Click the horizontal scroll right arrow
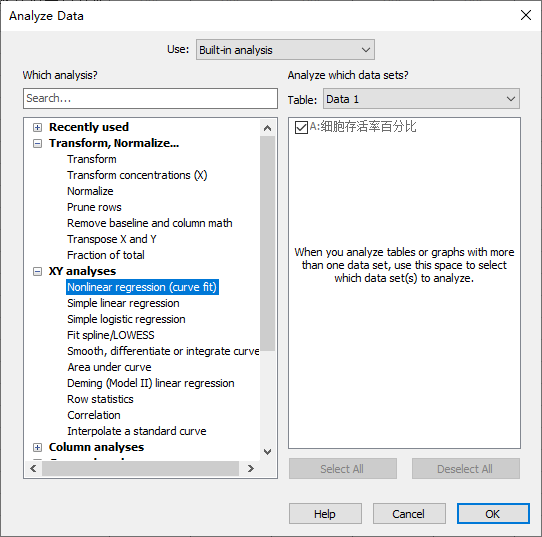The height and width of the screenshot is (537, 542). click(x=251, y=469)
